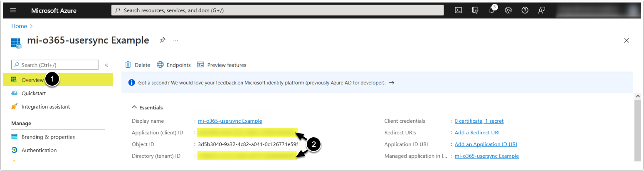Click Add a Redirect URI link

click(477, 133)
